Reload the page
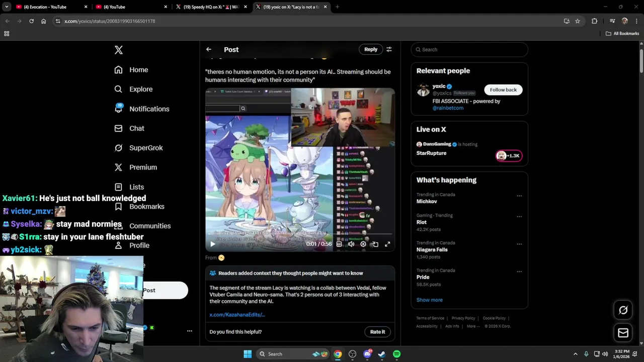Image resolution: width=644 pixels, height=362 pixels. coord(31,21)
